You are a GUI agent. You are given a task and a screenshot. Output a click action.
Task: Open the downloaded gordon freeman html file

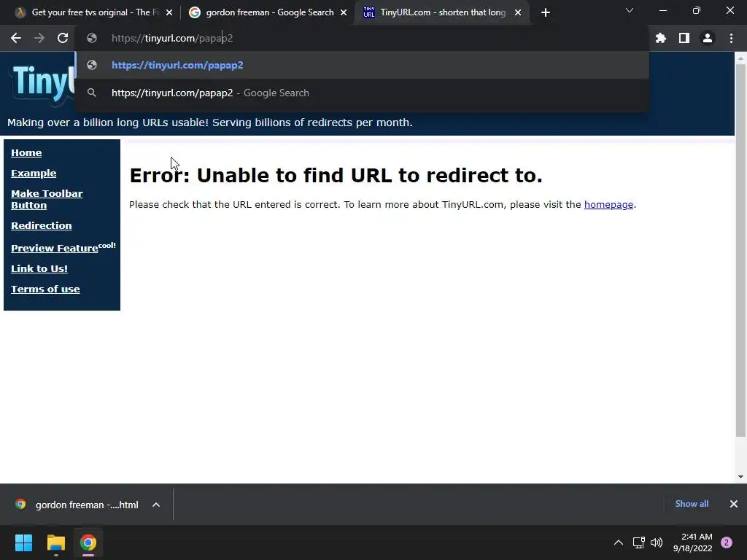77,505
